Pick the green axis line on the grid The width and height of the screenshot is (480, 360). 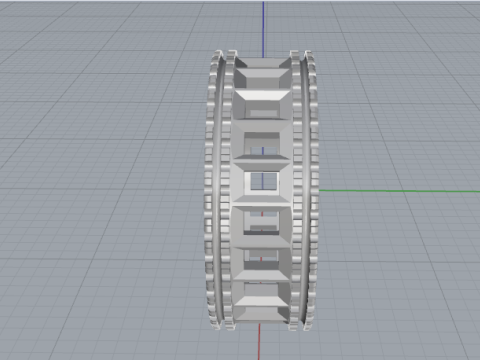(x=399, y=191)
